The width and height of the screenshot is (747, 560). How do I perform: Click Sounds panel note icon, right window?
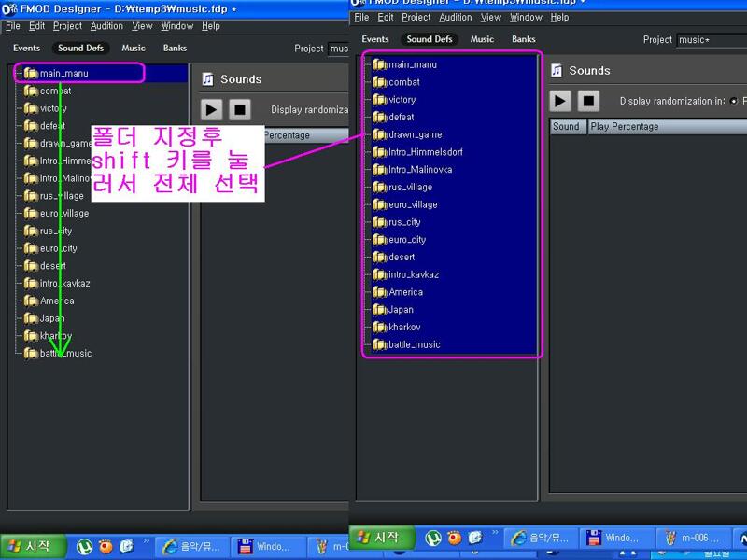pos(557,71)
